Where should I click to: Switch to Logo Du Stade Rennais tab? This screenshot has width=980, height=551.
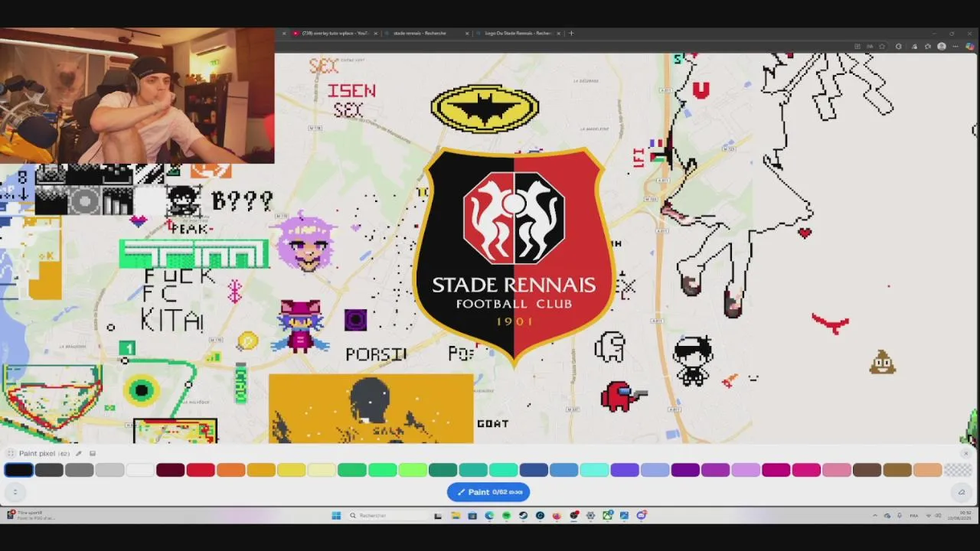(518, 34)
